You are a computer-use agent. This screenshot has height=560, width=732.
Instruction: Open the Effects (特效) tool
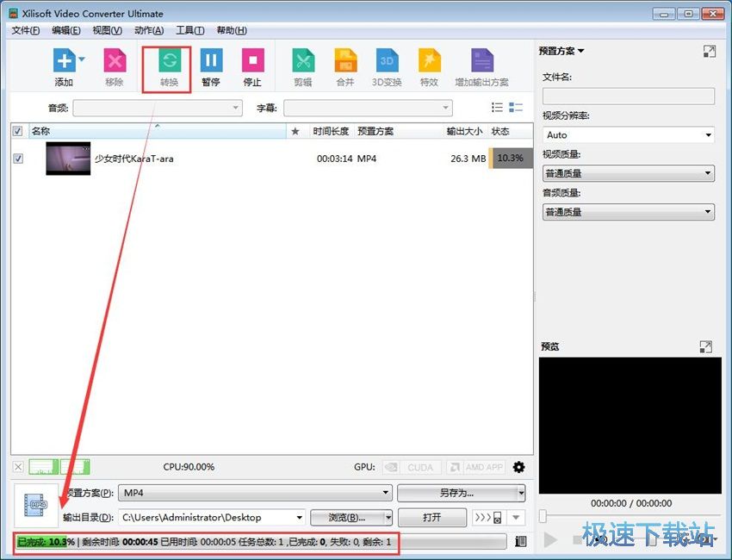pyautogui.click(x=430, y=60)
